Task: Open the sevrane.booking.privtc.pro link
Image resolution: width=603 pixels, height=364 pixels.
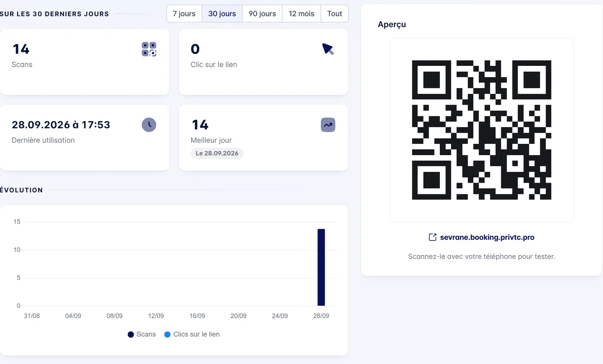Action: coord(487,237)
